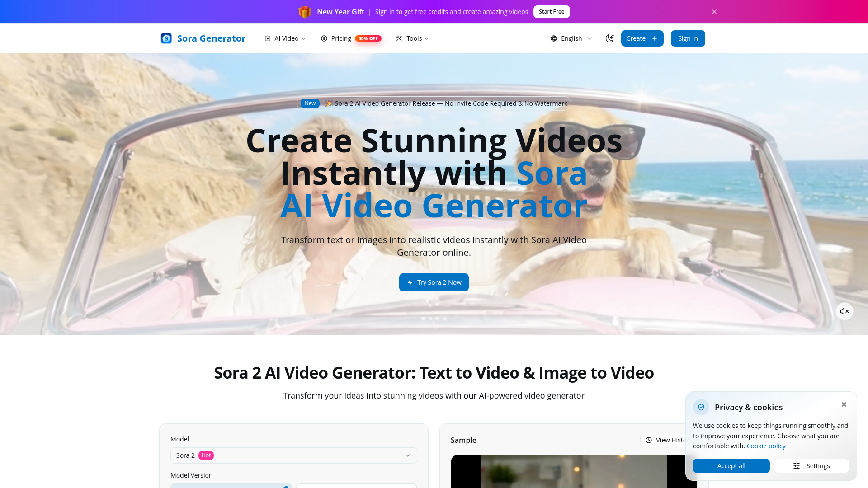Image resolution: width=868 pixels, height=488 pixels.
Task: Expand the English language chevron
Action: tap(590, 38)
